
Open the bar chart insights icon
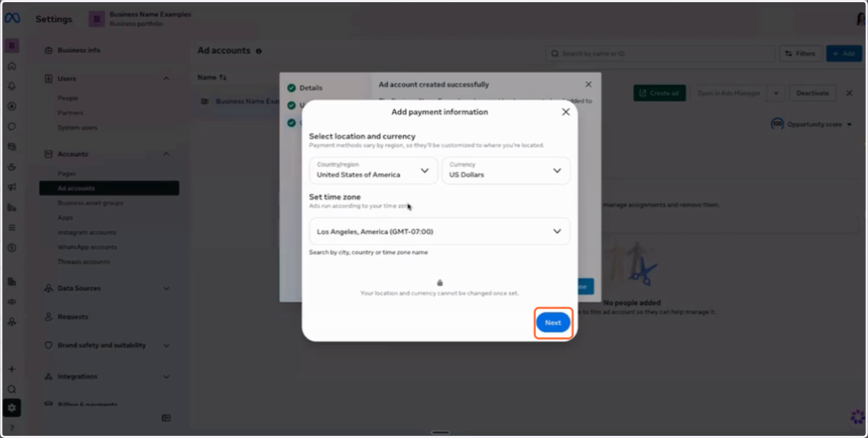[x=12, y=207]
